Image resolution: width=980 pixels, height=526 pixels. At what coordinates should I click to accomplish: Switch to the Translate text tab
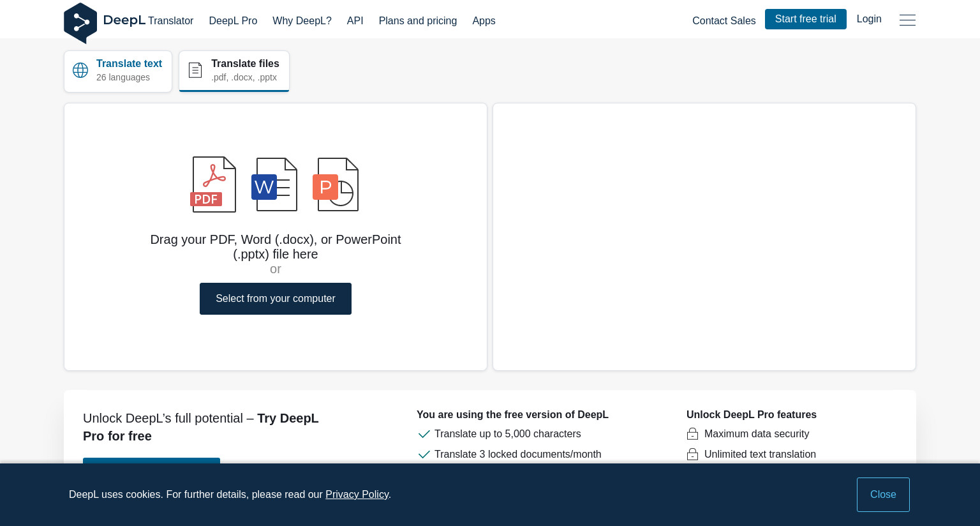[118, 71]
